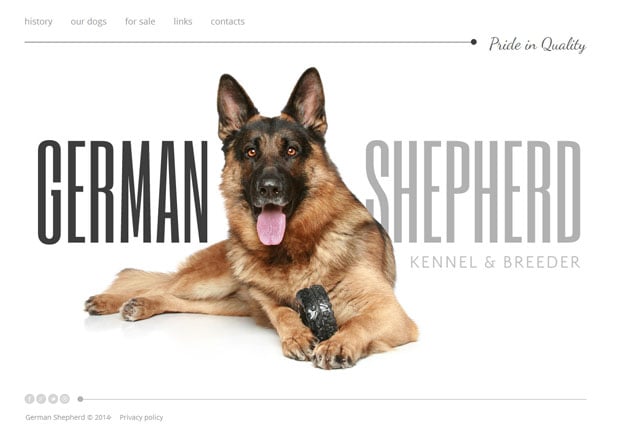
Task: Click the gray SHEPHERD heading text
Action: coord(473,192)
